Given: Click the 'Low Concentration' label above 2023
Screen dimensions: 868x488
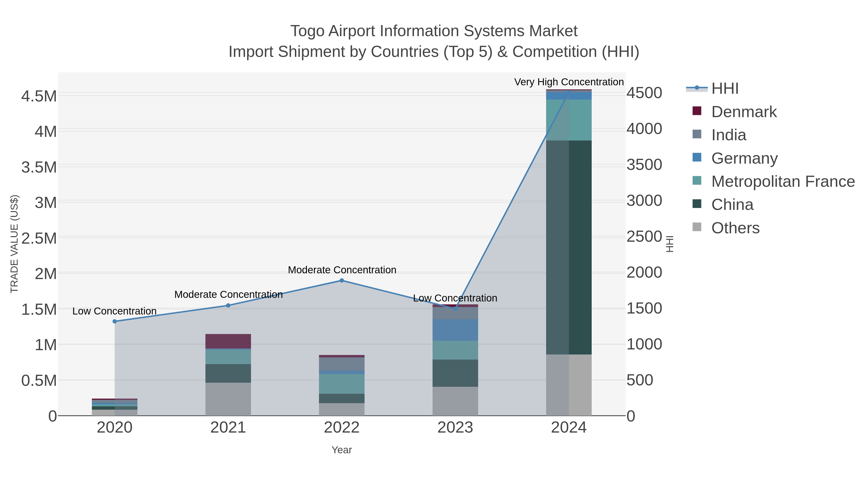Looking at the screenshot, I should coord(455,298).
